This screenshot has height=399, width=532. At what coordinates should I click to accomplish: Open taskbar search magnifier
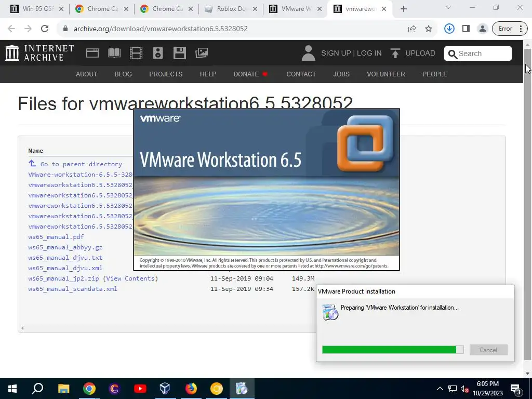[x=37, y=388]
